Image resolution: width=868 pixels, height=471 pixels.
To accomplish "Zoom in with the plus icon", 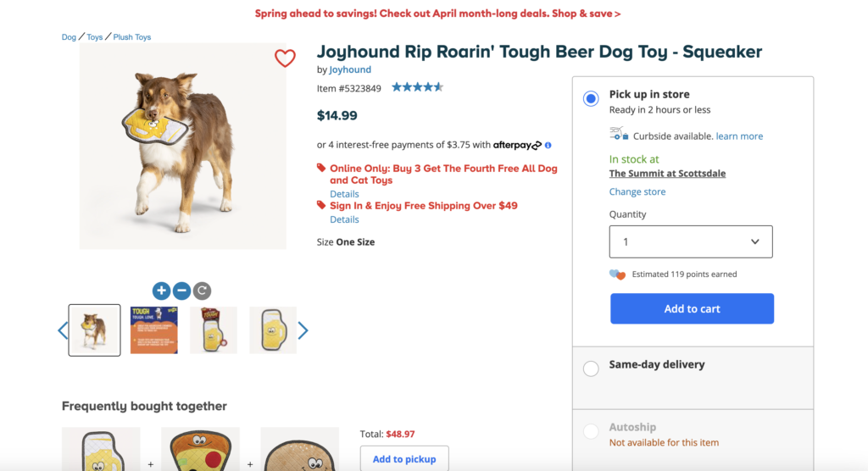I will (162, 291).
